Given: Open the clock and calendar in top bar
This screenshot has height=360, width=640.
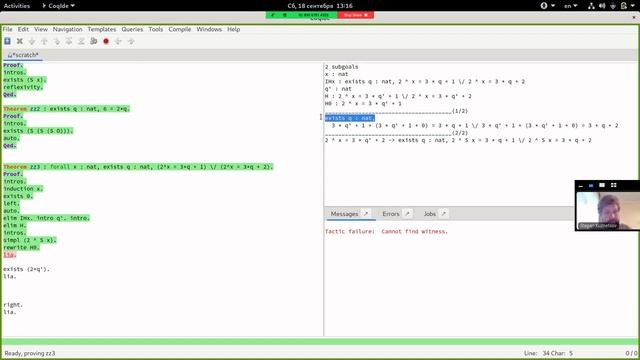Looking at the screenshot, I should coord(320,6).
